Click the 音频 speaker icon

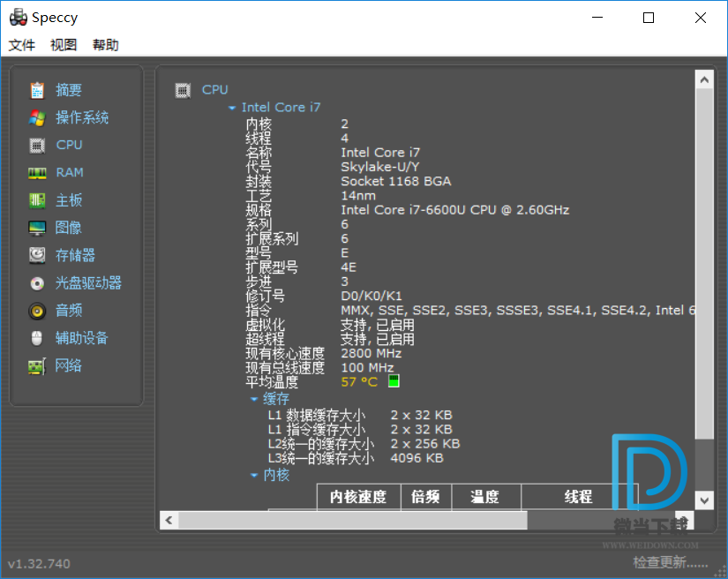[x=37, y=311]
